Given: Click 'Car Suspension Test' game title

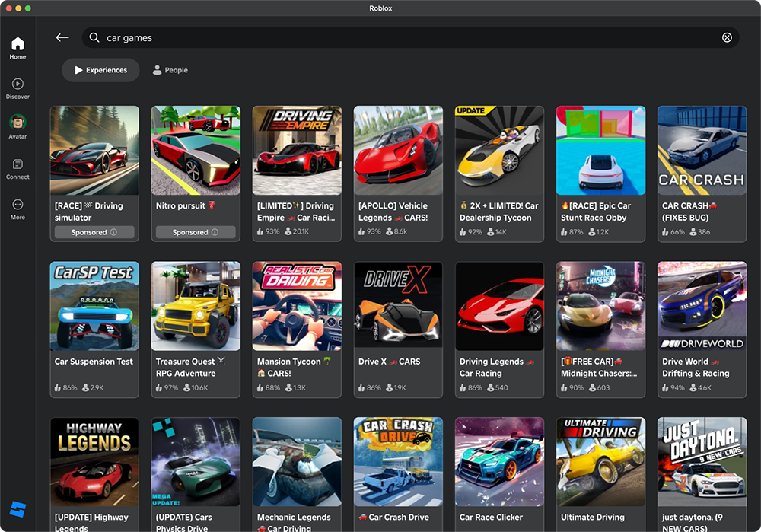Looking at the screenshot, I should pos(94,362).
